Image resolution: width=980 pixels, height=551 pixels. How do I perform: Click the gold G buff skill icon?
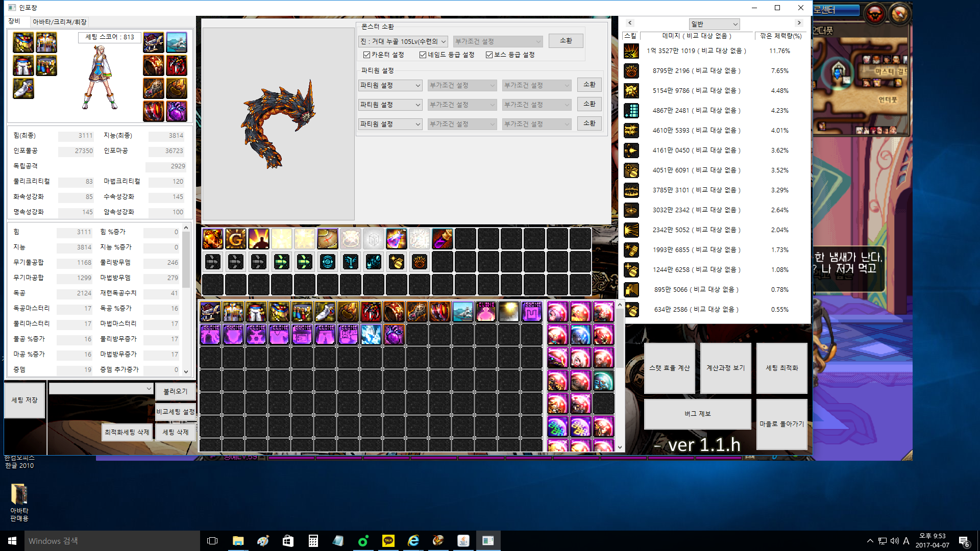pyautogui.click(x=235, y=239)
